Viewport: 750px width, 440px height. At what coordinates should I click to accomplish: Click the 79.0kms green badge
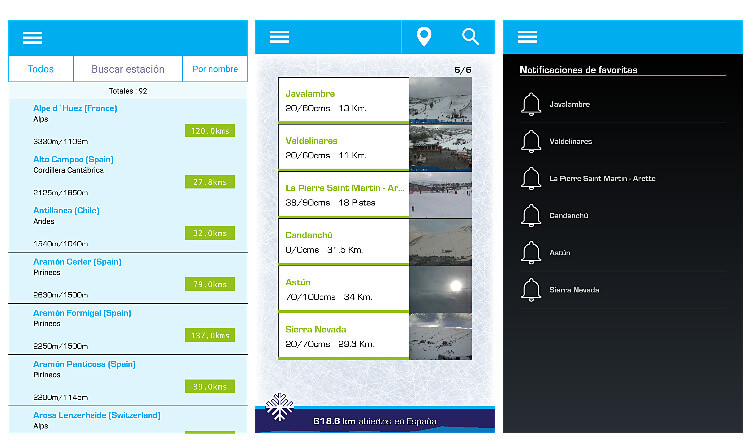(x=210, y=284)
